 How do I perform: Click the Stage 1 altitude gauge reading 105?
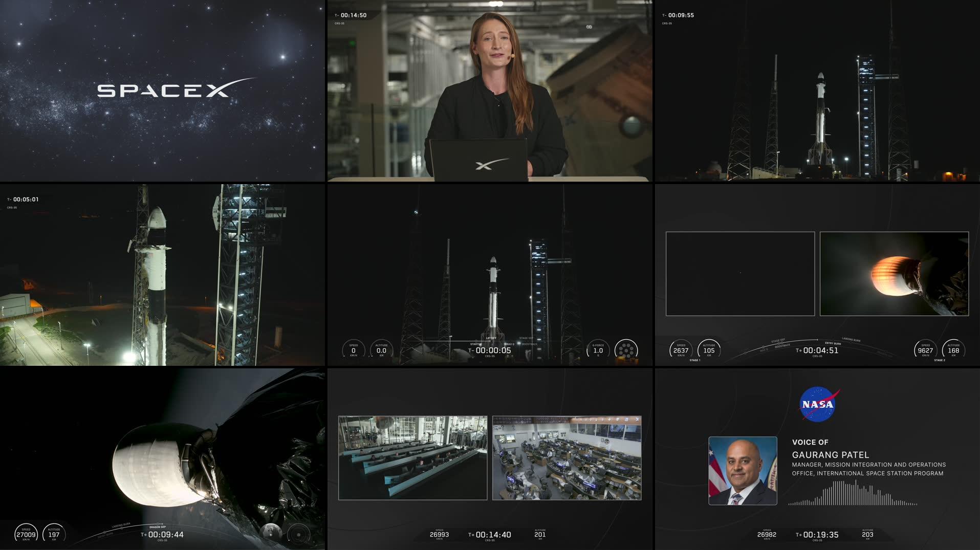point(709,350)
